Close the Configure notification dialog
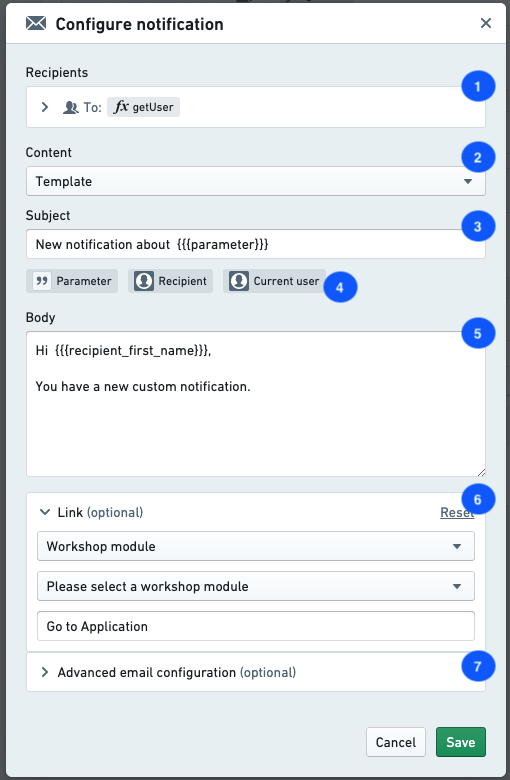This screenshot has height=780, width=510. (x=486, y=23)
